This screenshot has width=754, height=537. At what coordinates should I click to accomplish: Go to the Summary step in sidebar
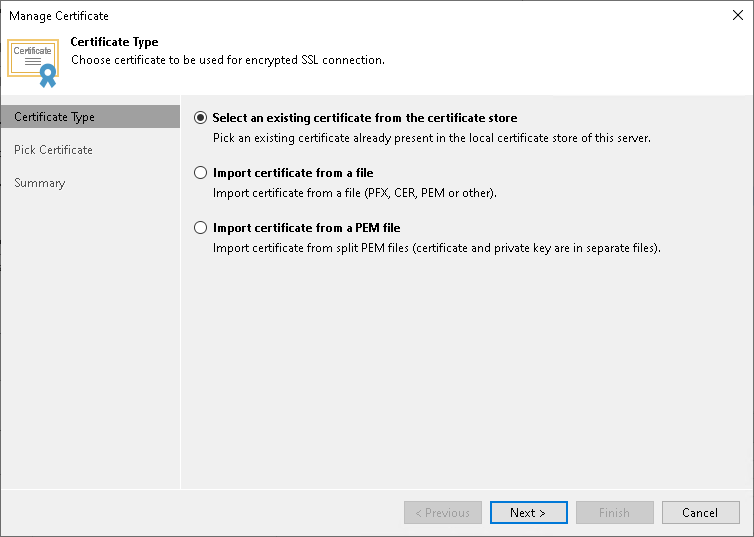click(40, 183)
